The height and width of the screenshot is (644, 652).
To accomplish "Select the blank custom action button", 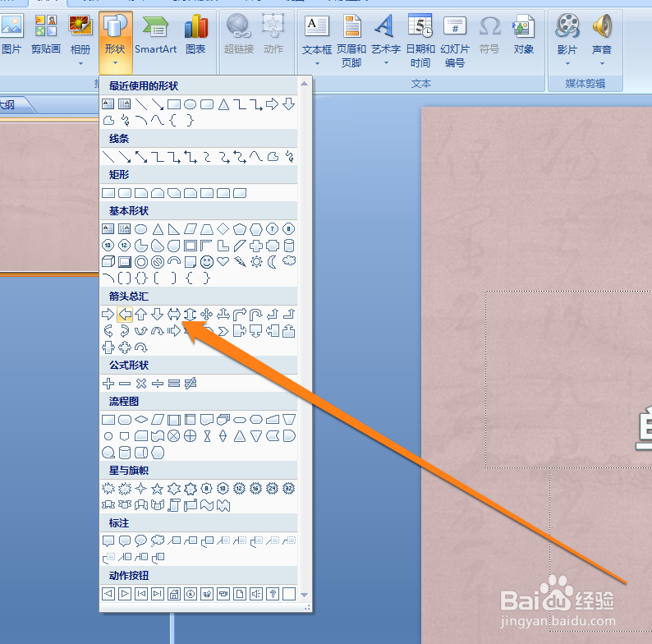I will (289, 594).
